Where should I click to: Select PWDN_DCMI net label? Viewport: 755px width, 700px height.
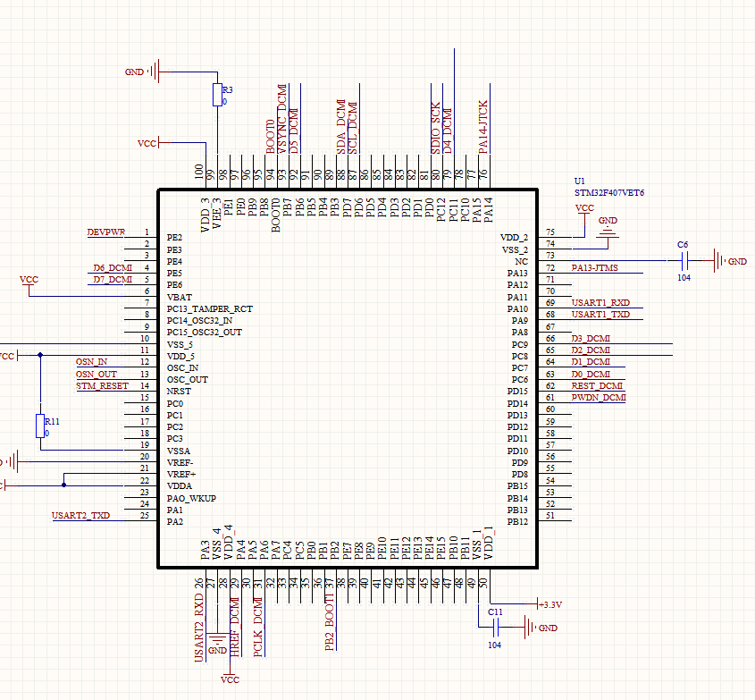pos(599,398)
